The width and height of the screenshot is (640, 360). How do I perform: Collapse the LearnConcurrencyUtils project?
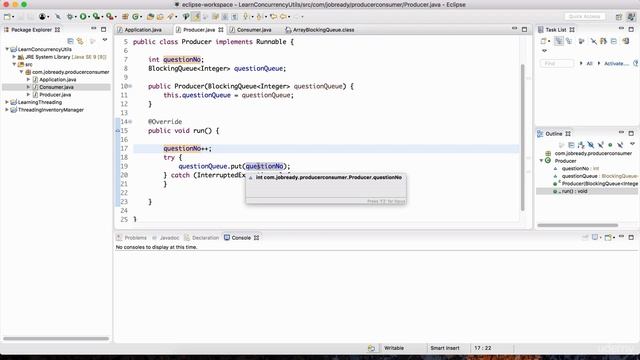point(7,49)
